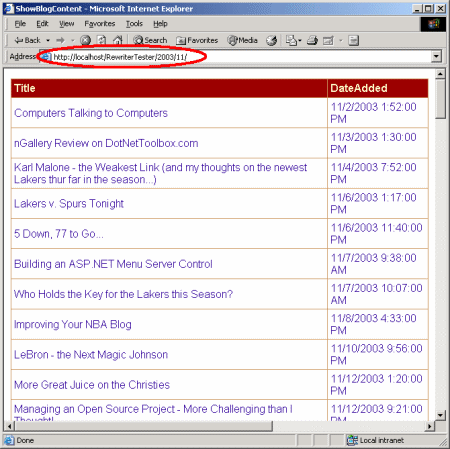Click the Stop toolbar icon

86,40
